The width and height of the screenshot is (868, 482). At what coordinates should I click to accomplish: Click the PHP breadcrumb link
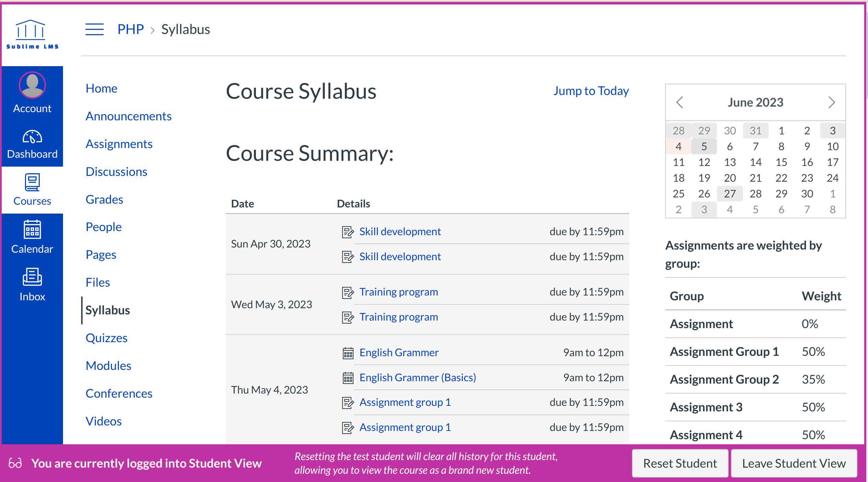pos(130,29)
